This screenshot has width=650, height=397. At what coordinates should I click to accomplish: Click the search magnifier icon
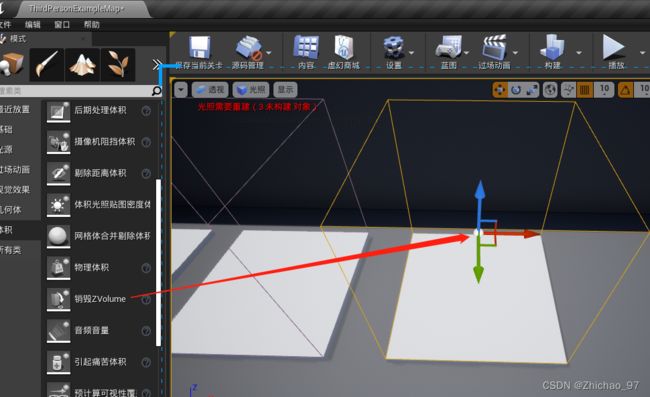pyautogui.click(x=157, y=91)
